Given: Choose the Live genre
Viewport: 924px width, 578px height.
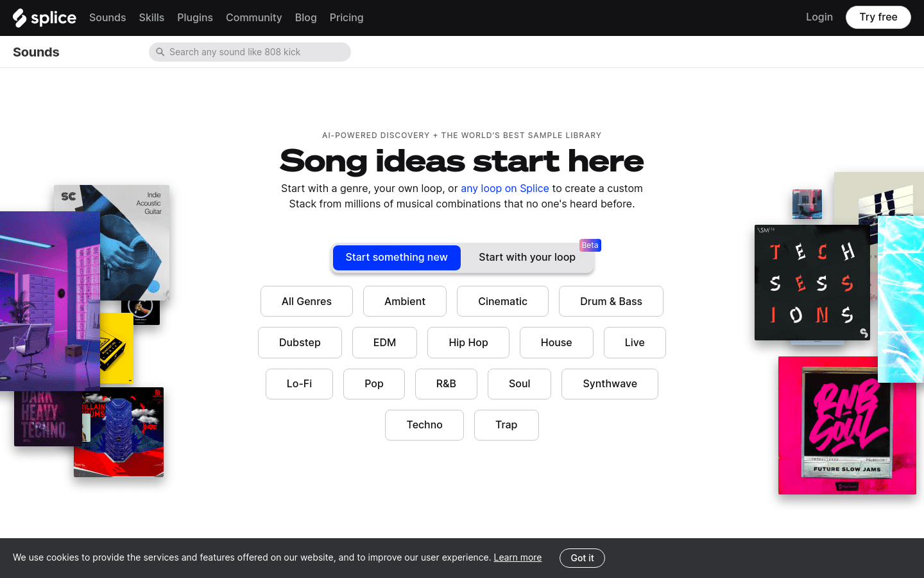Looking at the screenshot, I should click(635, 342).
